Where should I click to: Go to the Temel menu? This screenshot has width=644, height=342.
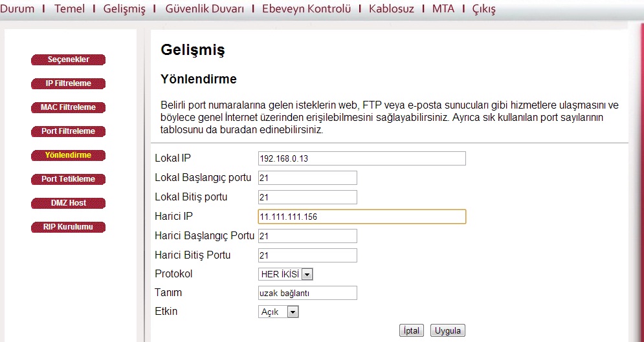(x=69, y=9)
